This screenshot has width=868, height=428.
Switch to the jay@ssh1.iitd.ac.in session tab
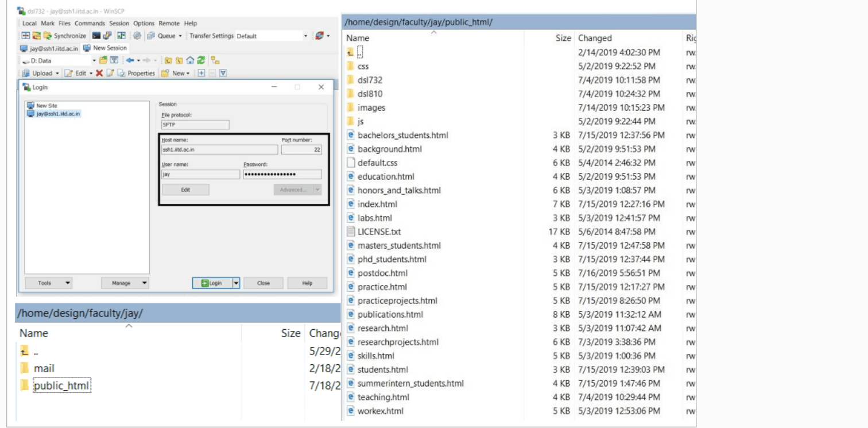pyautogui.click(x=49, y=49)
